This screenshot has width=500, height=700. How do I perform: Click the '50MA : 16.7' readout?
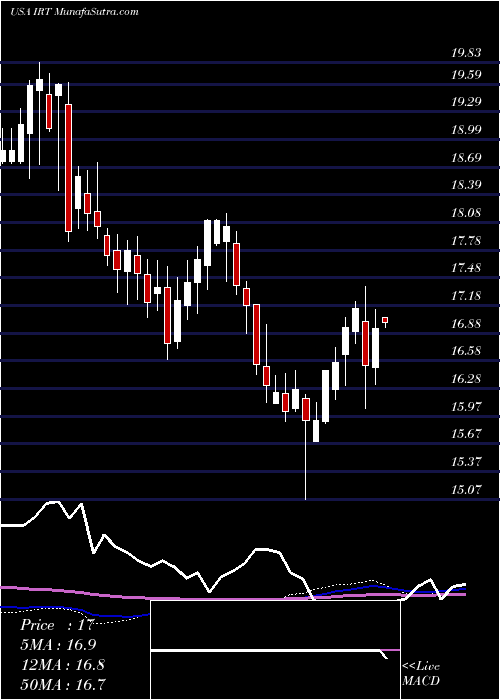[63, 684]
